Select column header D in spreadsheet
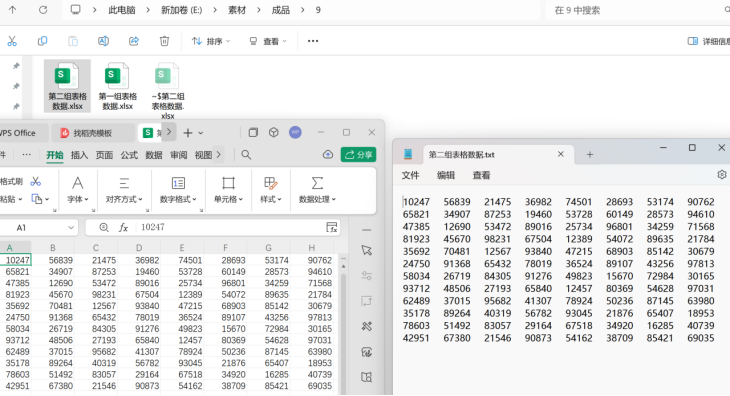This screenshot has height=396, width=730. pos(139,248)
